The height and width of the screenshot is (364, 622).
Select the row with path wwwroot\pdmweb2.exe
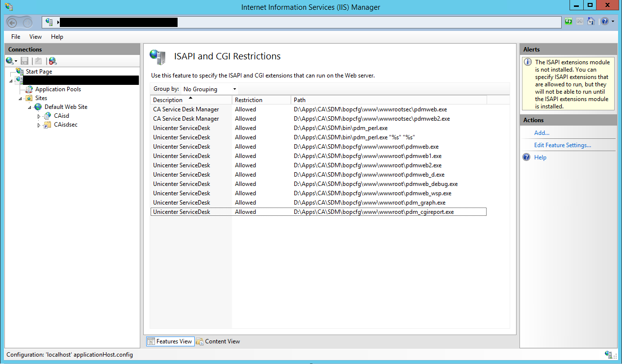318,165
